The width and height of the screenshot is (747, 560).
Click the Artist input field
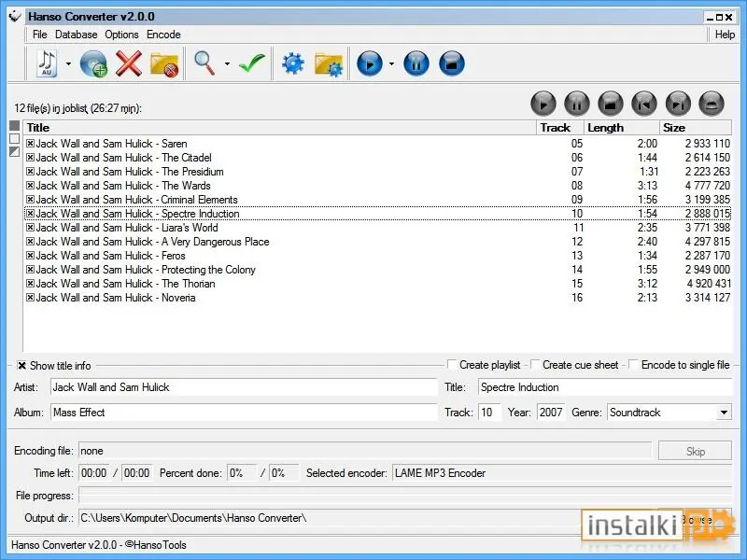[244, 387]
